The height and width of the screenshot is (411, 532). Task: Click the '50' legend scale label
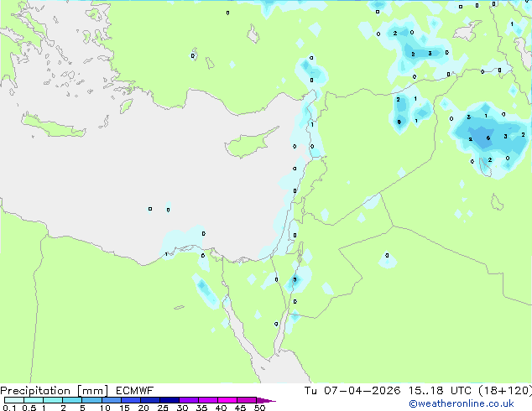point(259,408)
